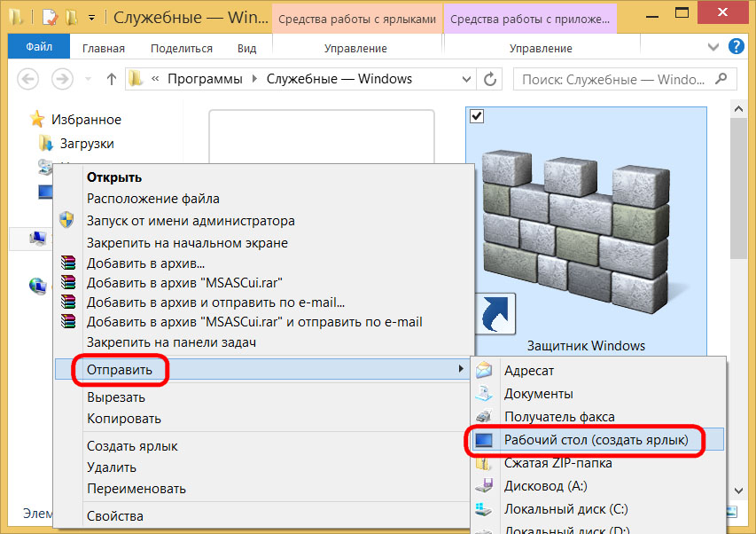This screenshot has width=756, height=534.
Task: Open Управление under Средства работы с ярлыками
Action: pyautogui.click(x=355, y=48)
